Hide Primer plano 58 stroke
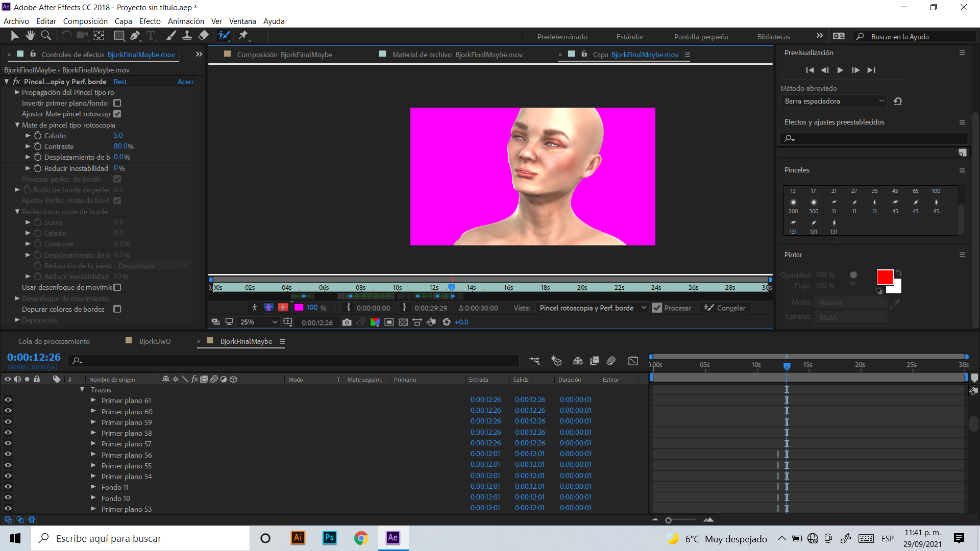This screenshot has height=551, width=980. 8,433
